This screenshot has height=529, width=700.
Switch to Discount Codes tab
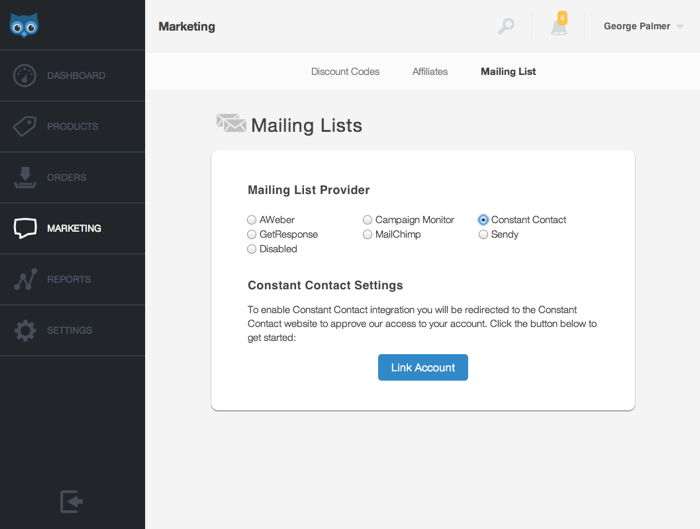point(345,71)
